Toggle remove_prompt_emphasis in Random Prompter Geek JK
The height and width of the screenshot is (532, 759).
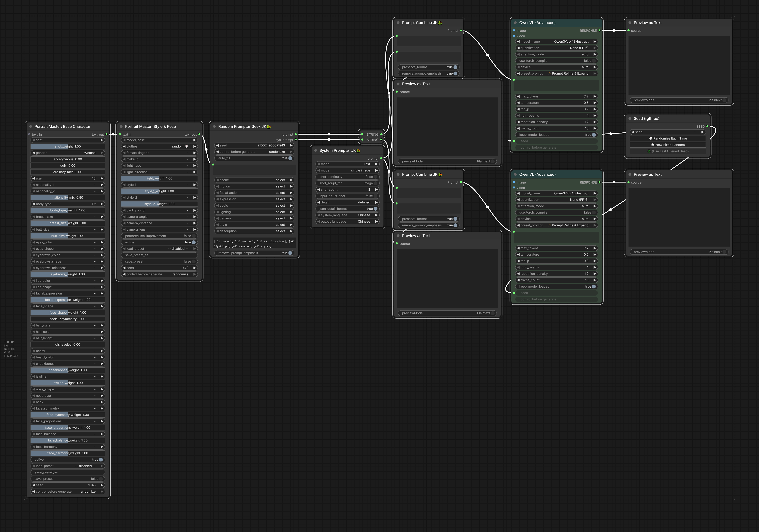pos(254,253)
